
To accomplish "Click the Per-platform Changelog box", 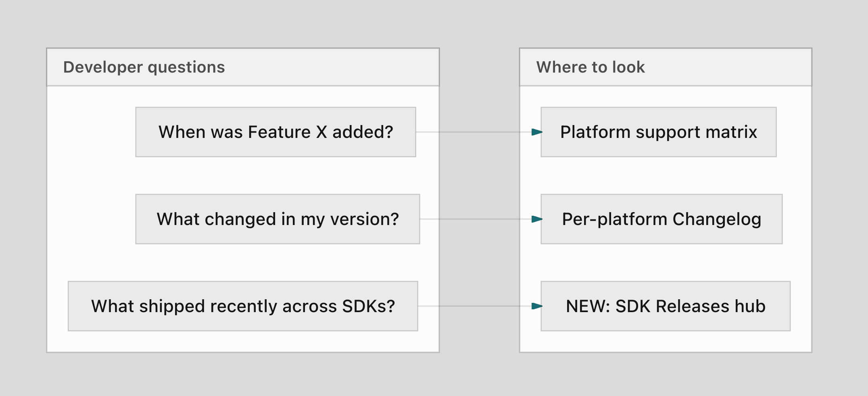I will click(x=661, y=219).
